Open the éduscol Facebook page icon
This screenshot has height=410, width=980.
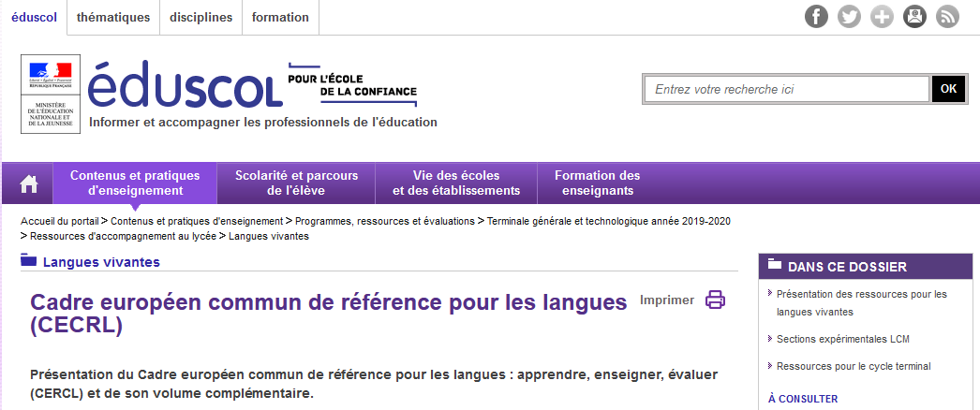tap(816, 17)
